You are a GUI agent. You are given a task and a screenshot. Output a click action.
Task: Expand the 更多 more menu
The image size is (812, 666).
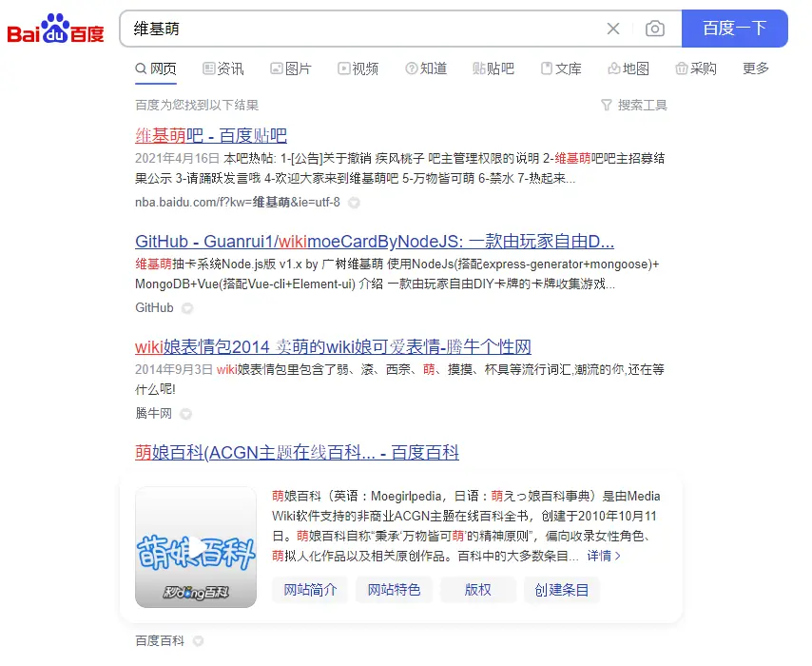(756, 69)
